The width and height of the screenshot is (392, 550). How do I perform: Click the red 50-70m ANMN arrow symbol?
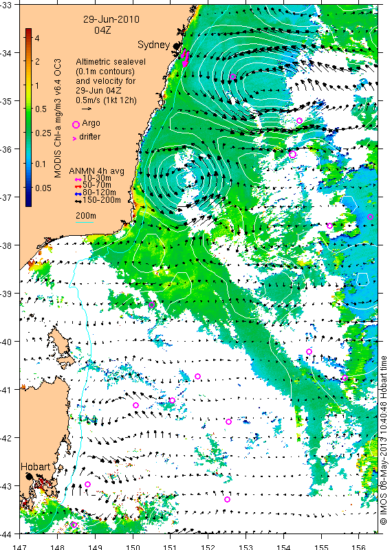[x=78, y=186]
